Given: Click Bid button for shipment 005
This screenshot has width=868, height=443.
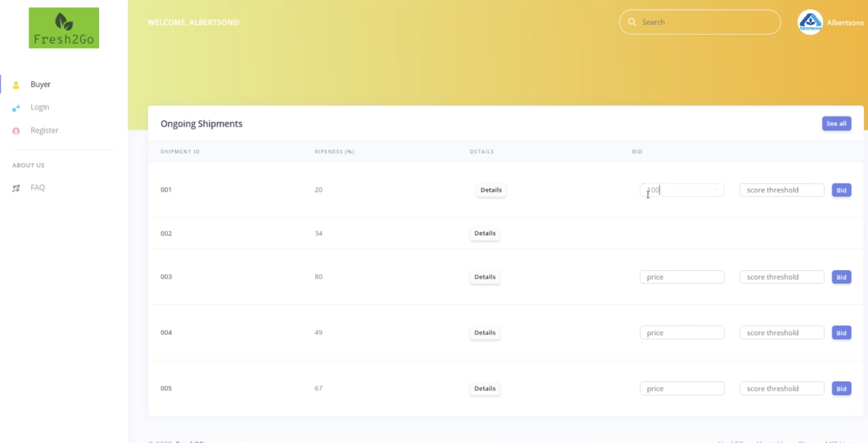Looking at the screenshot, I should pos(841,389).
